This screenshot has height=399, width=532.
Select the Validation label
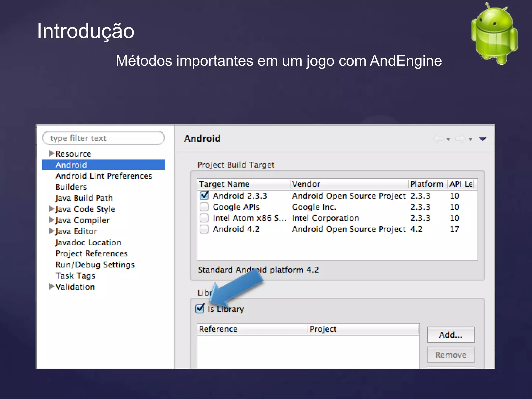pos(75,287)
